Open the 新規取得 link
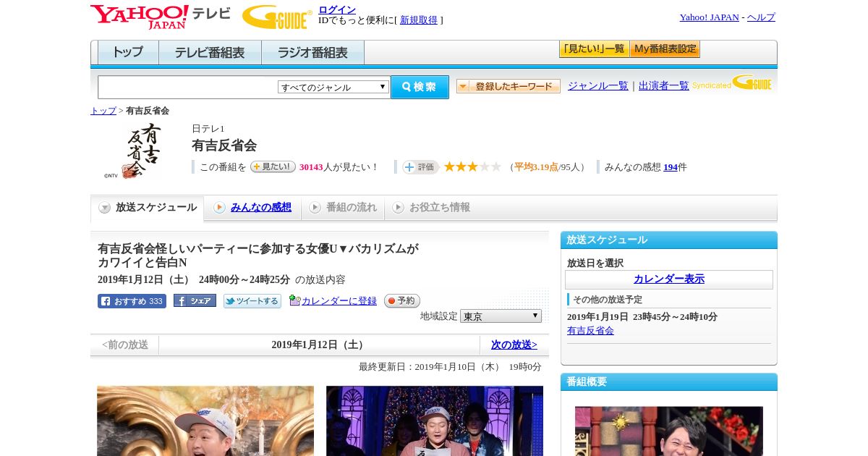This screenshot has height=456, width=868. pos(419,20)
